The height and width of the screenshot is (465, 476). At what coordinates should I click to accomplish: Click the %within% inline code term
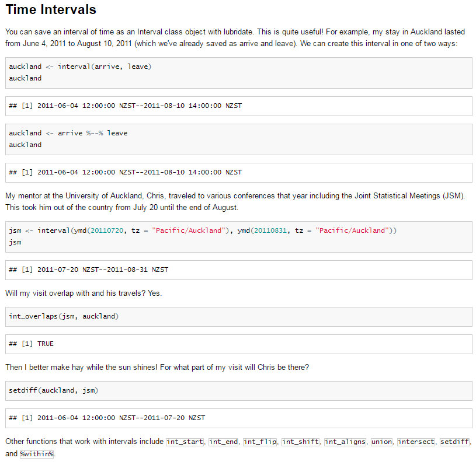(37, 454)
